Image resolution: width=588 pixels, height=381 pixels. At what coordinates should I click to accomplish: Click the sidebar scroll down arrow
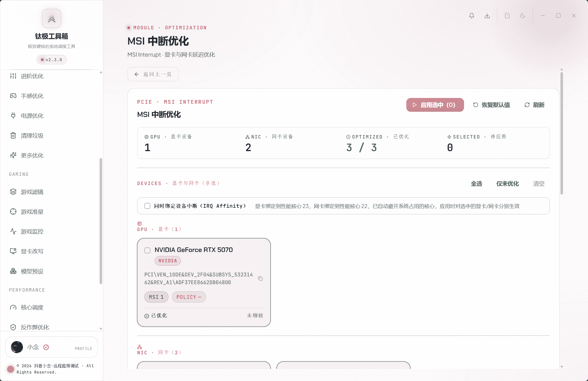click(x=101, y=329)
